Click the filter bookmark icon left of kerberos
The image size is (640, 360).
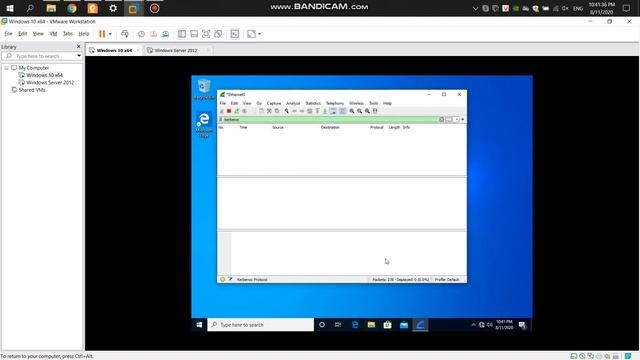click(220, 119)
